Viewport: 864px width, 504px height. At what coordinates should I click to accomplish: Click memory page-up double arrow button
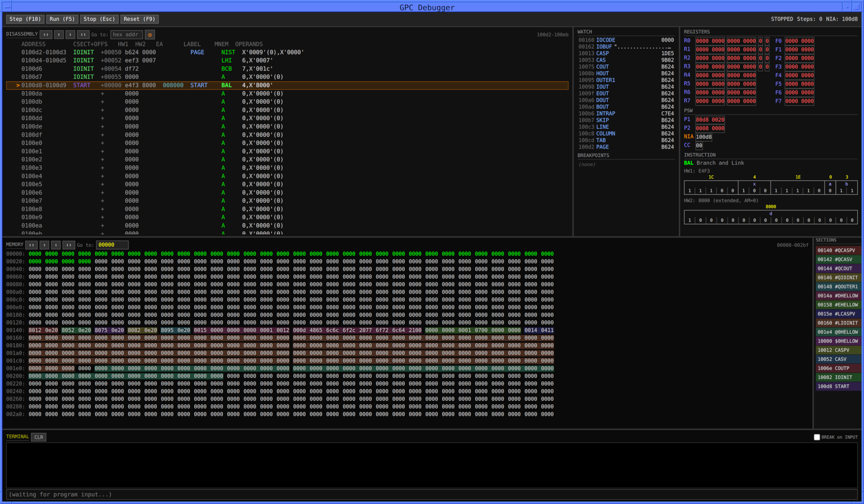pos(32,245)
